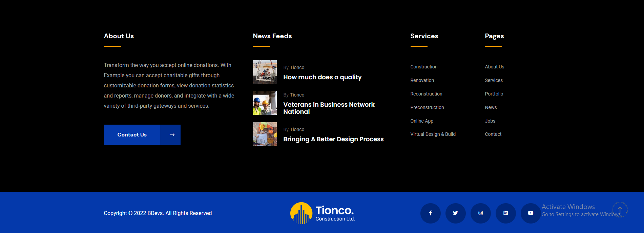Go to Renovation service link

click(x=422, y=80)
